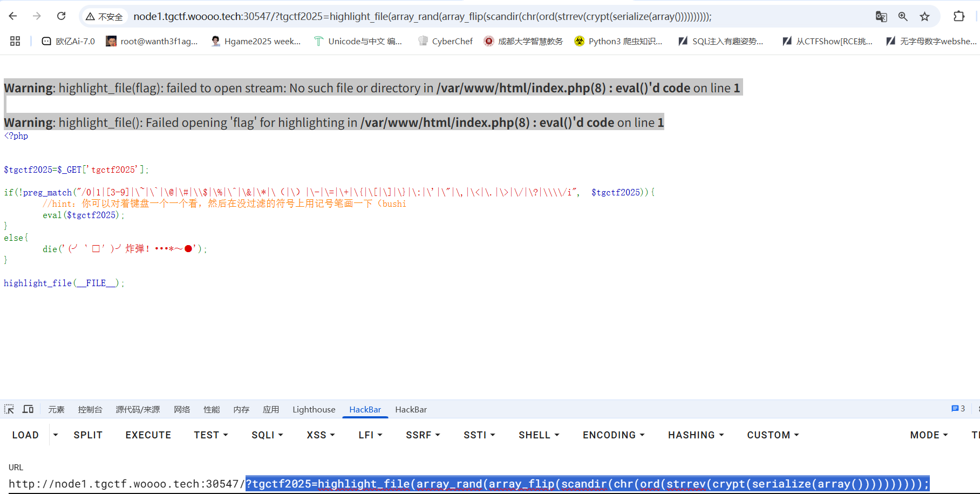This screenshot has width=980, height=494.
Task: Expand the SQLI dropdown in HackBar
Action: (267, 435)
